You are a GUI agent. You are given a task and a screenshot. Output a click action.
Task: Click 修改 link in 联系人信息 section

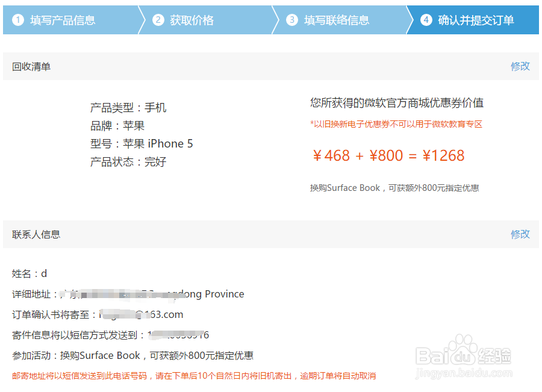pyautogui.click(x=520, y=234)
